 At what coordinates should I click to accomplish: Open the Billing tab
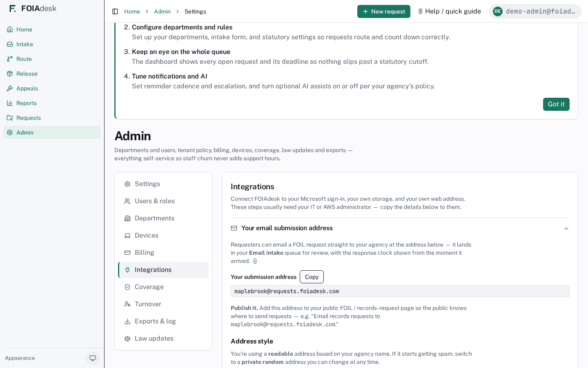click(x=163, y=253)
